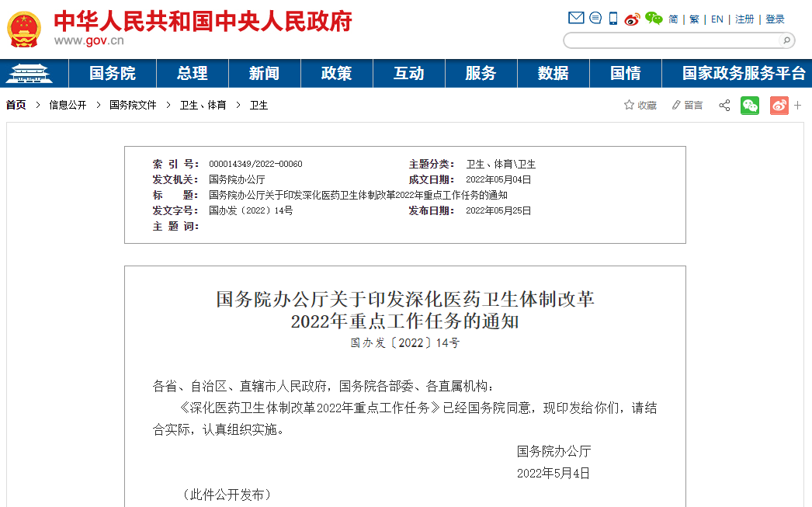Click the share icon near 留言
The width and height of the screenshot is (812, 507).
tap(724, 105)
